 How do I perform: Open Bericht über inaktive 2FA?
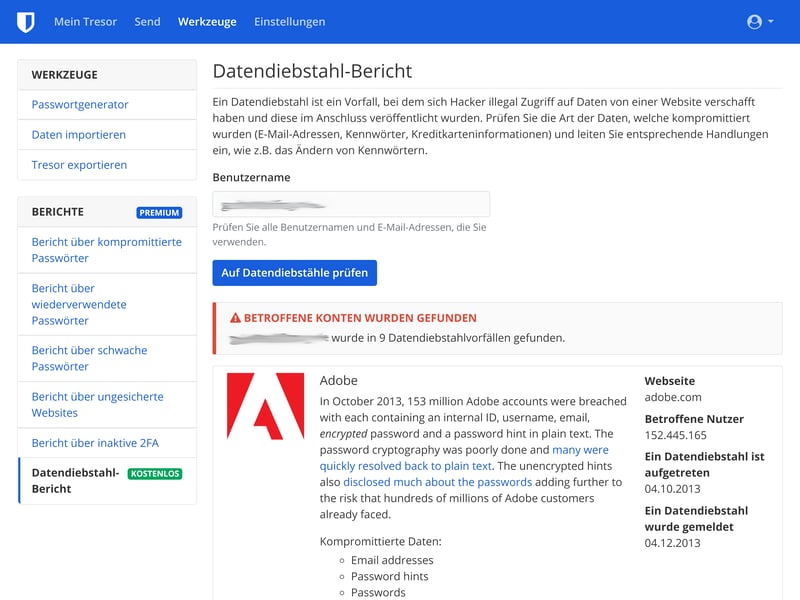coord(95,443)
